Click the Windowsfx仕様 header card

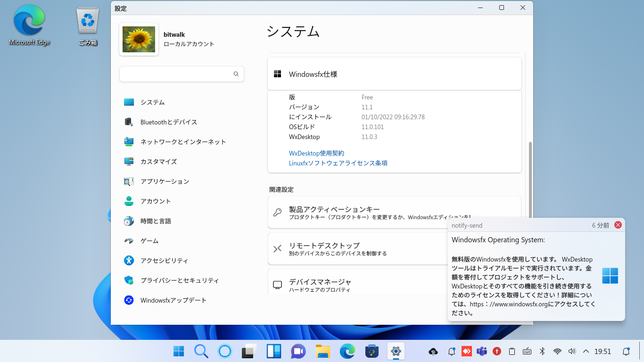pos(395,74)
